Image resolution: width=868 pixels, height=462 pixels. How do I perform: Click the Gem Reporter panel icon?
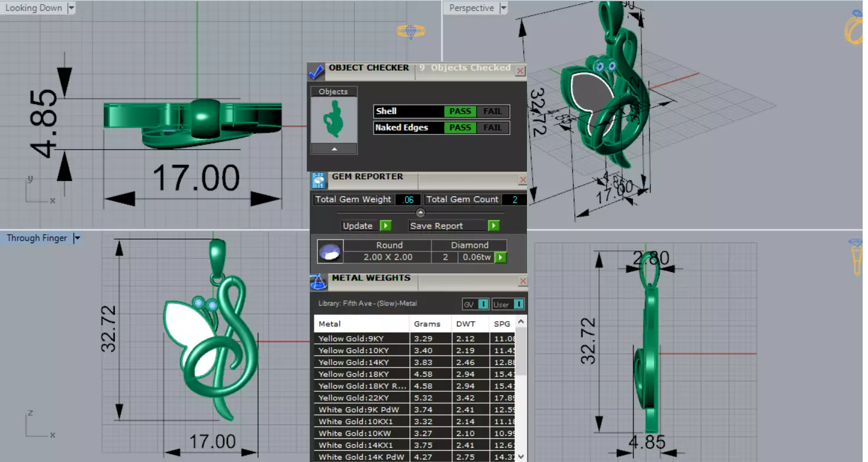point(318,180)
